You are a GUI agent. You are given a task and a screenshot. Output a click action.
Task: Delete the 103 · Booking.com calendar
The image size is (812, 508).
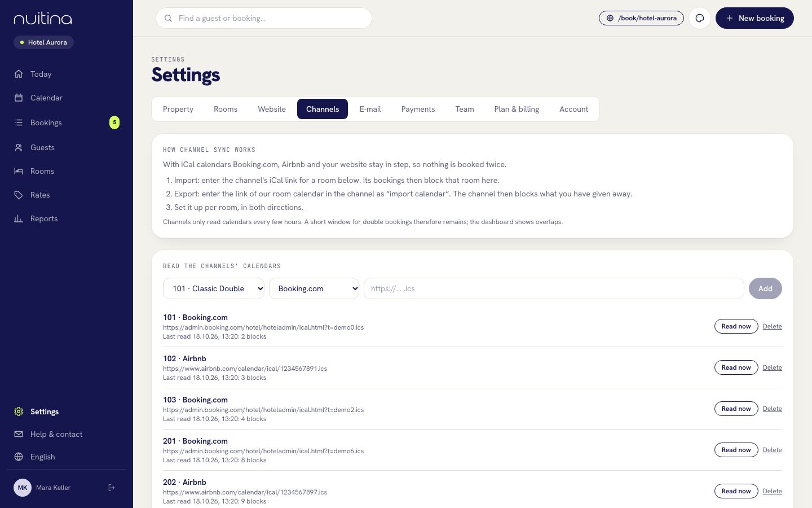(x=772, y=409)
